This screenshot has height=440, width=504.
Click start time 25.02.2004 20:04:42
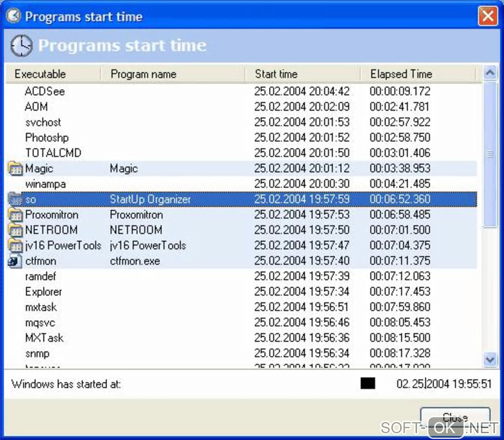[x=302, y=91]
